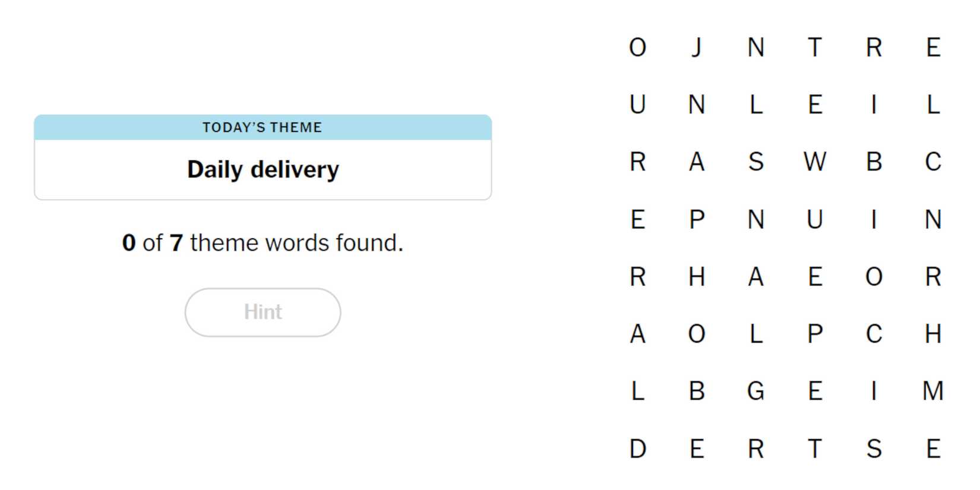This screenshot has width=980, height=490.
Task: Click the letter P between E and N
Action: [696, 220]
